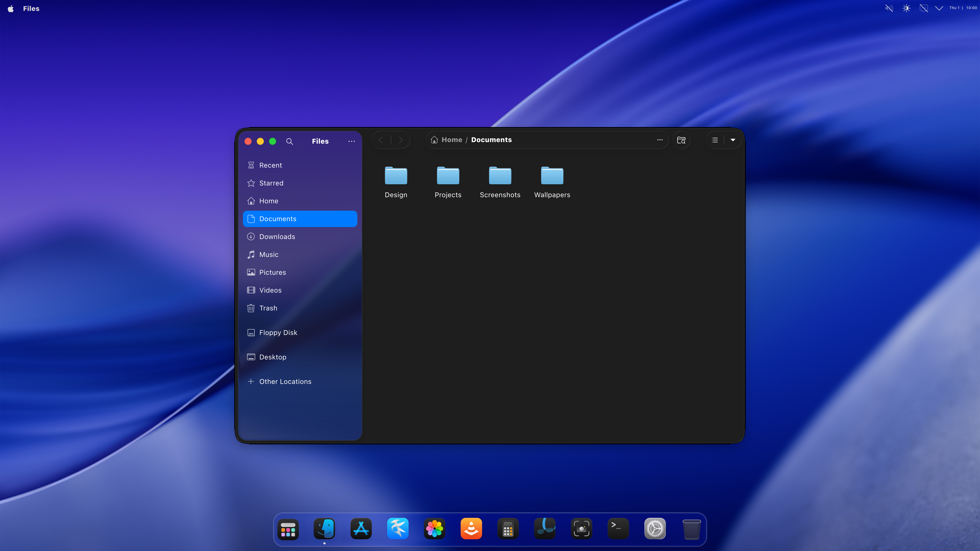The width and height of the screenshot is (980, 551).
Task: Go to Home in the sidebar
Action: pos(300,201)
